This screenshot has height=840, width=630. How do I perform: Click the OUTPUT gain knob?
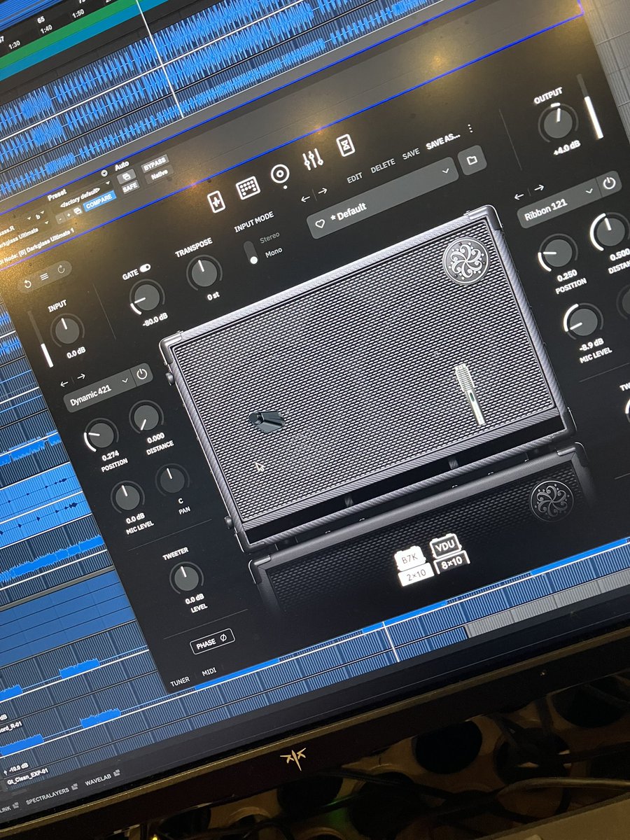558,122
